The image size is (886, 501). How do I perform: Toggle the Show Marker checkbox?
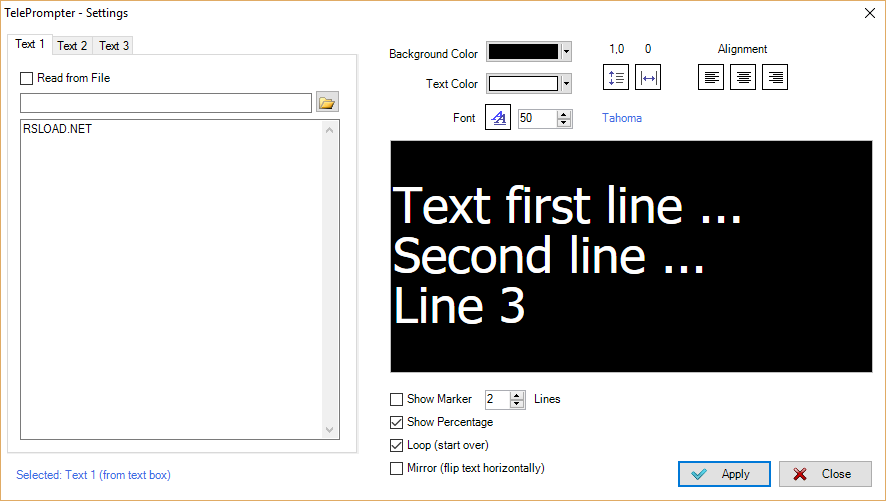point(396,400)
